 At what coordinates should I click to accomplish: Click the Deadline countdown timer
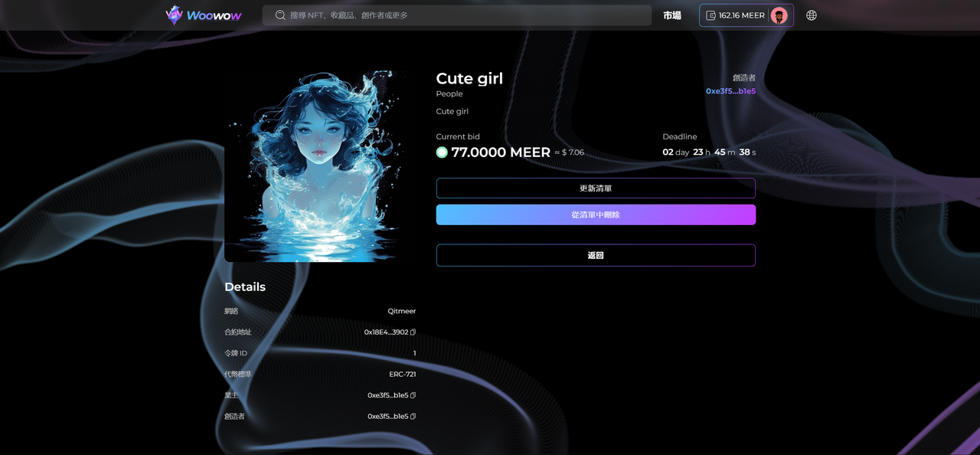click(x=709, y=152)
